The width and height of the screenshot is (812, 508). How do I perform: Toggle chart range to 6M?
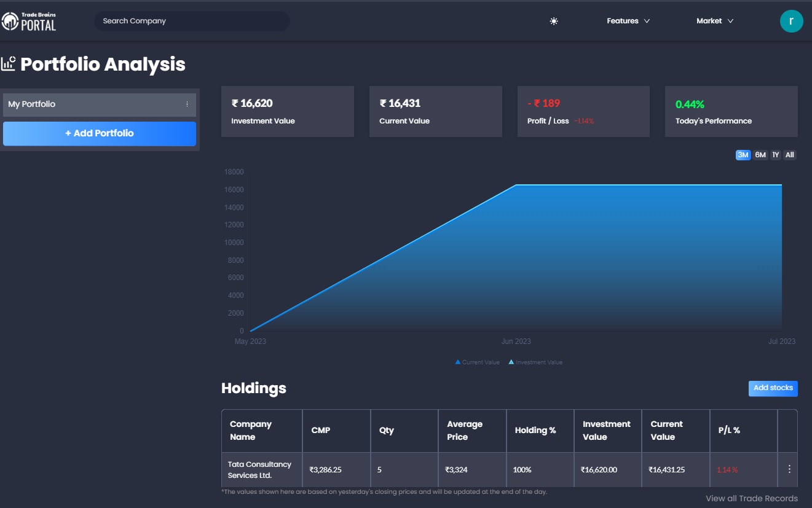(760, 155)
